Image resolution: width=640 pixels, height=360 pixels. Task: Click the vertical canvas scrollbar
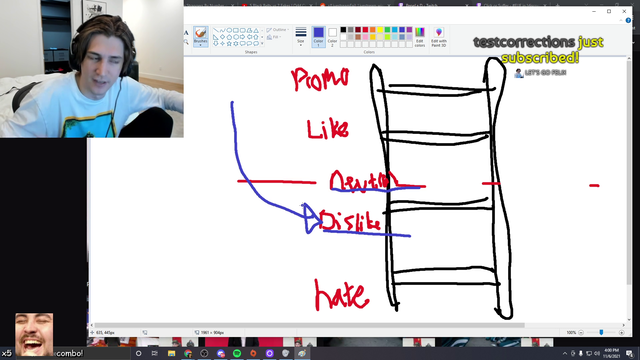(629, 173)
